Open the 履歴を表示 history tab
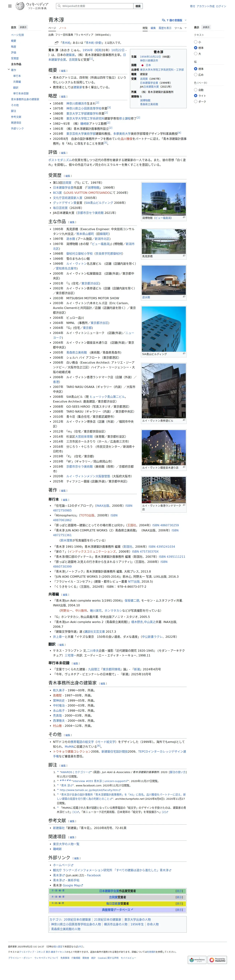 point(165,28)
